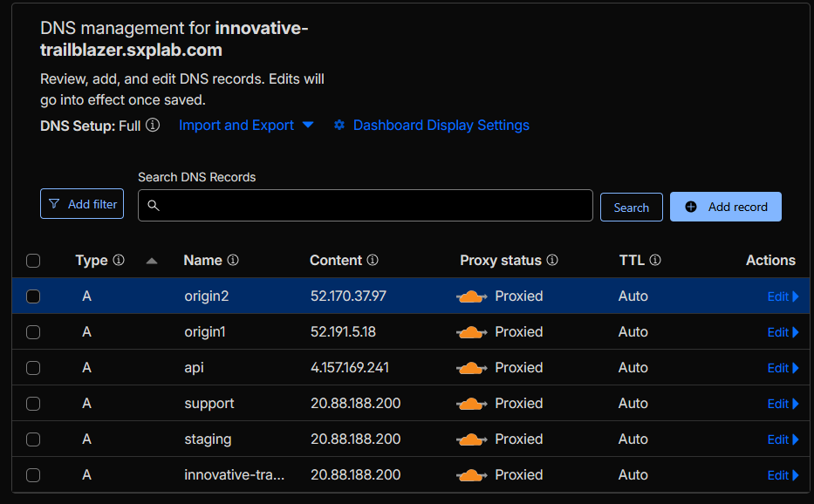Check the select-all checkbox in table header
The height and width of the screenshot is (504, 814).
click(33, 261)
